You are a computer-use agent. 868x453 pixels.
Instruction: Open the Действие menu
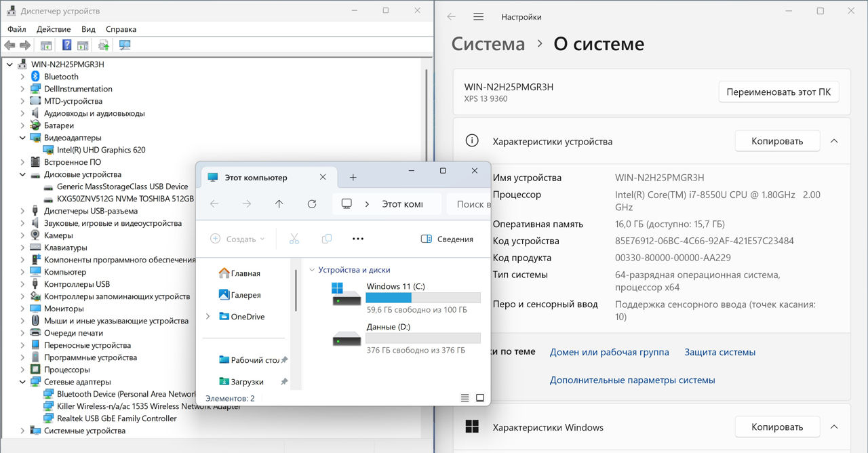[54, 29]
